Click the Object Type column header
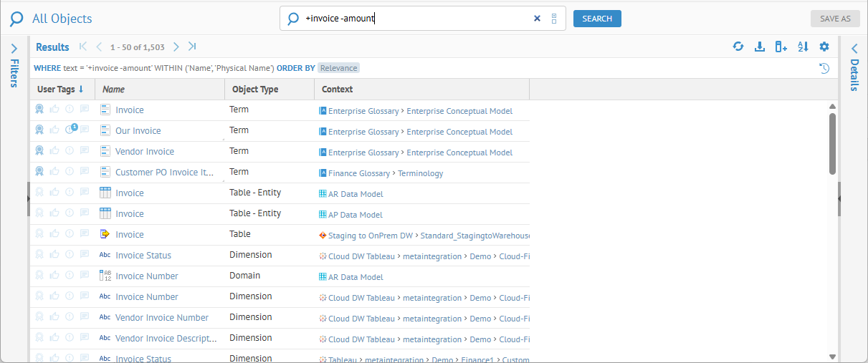868x363 pixels. pyautogui.click(x=254, y=89)
